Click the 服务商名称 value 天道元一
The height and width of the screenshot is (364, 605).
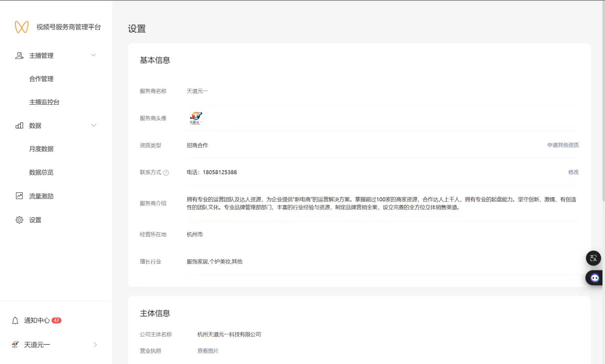click(197, 91)
